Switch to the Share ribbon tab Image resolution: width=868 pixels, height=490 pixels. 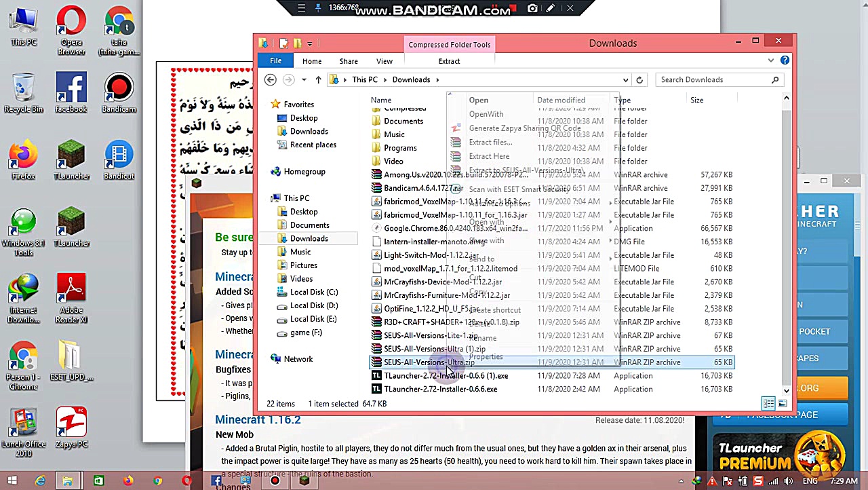click(349, 61)
